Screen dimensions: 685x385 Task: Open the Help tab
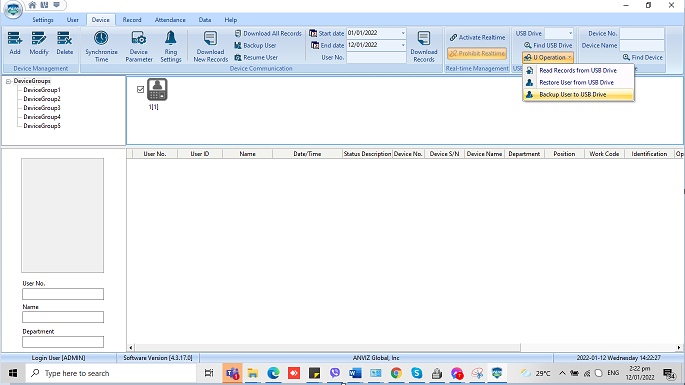(231, 20)
